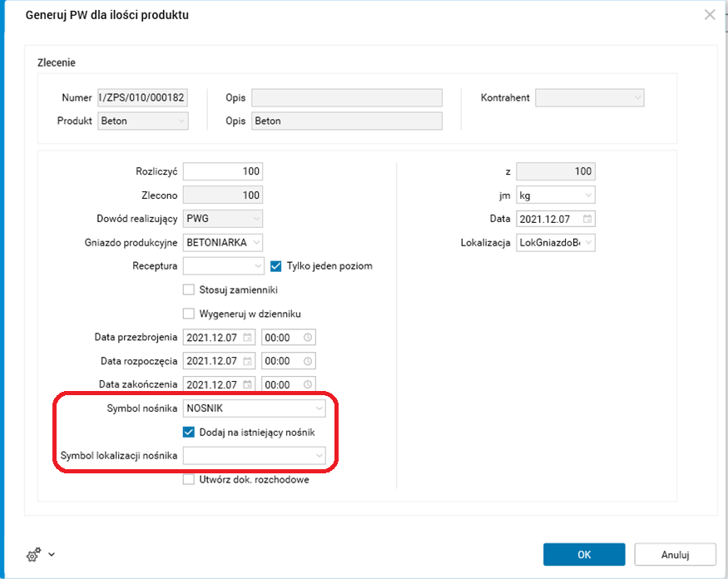Open calendar for Data zakończenia
Viewport: 728px width, 579px height.
click(248, 385)
